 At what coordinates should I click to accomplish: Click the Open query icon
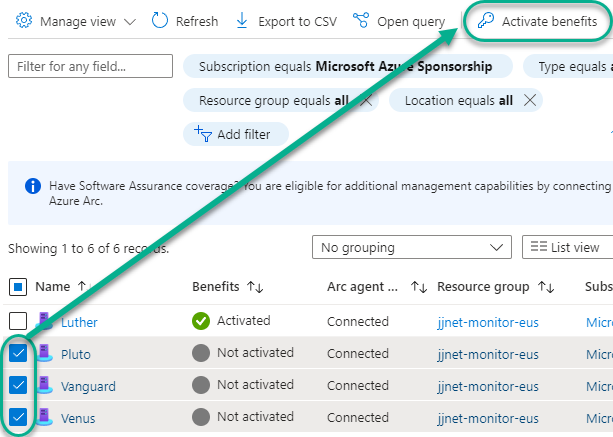(361, 21)
